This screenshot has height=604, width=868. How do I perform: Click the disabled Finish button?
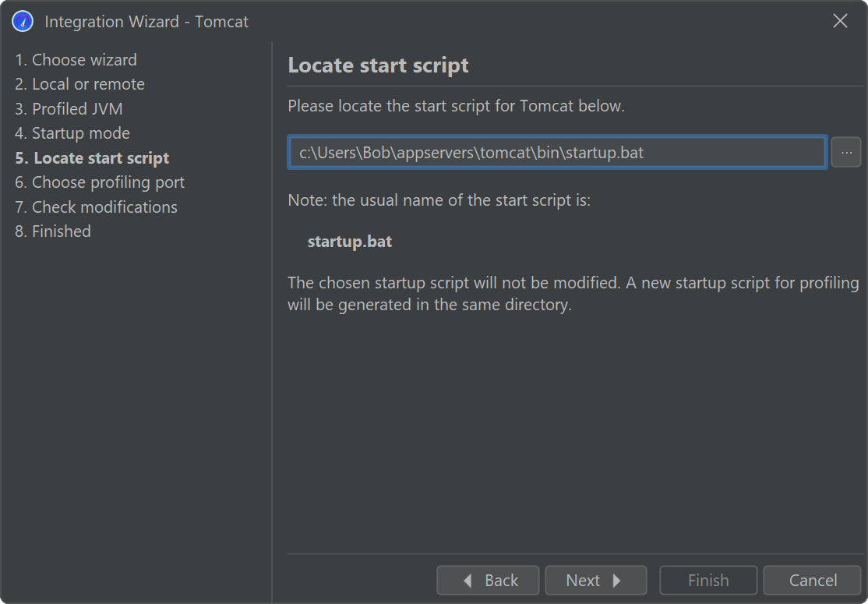[x=708, y=581]
